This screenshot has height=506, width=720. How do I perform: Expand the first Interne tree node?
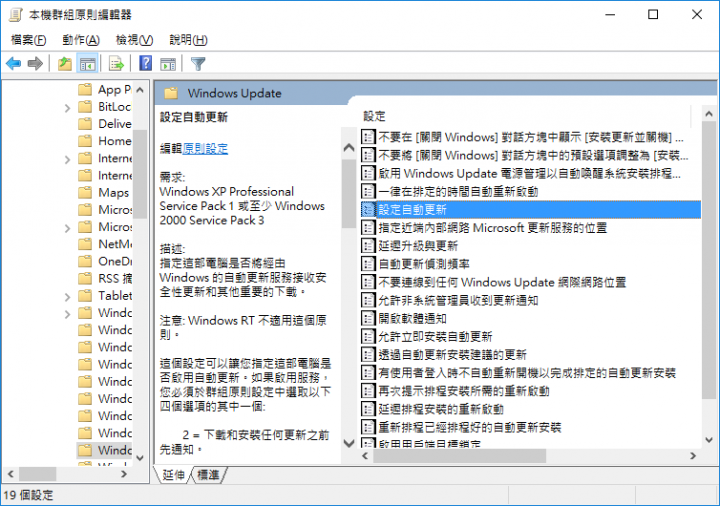tap(67, 160)
